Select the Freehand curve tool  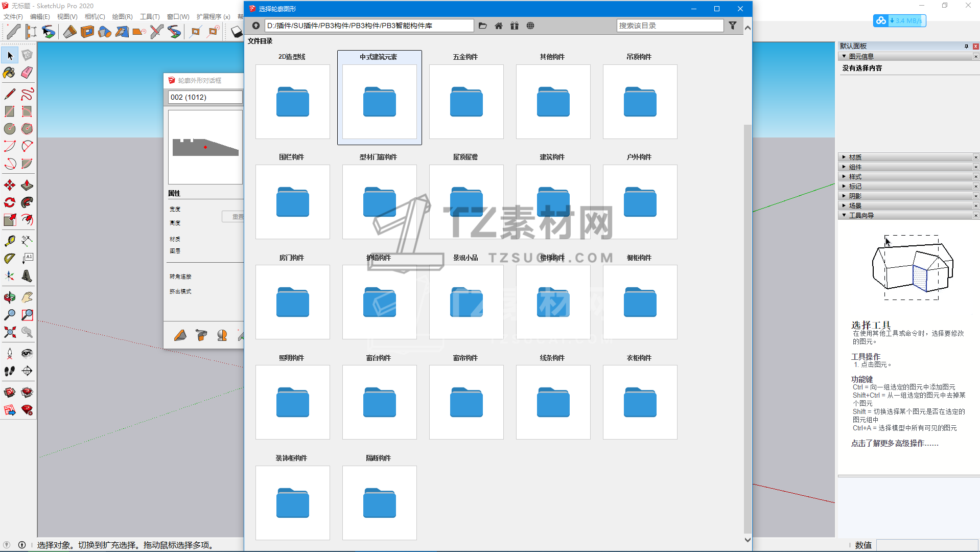27,94
